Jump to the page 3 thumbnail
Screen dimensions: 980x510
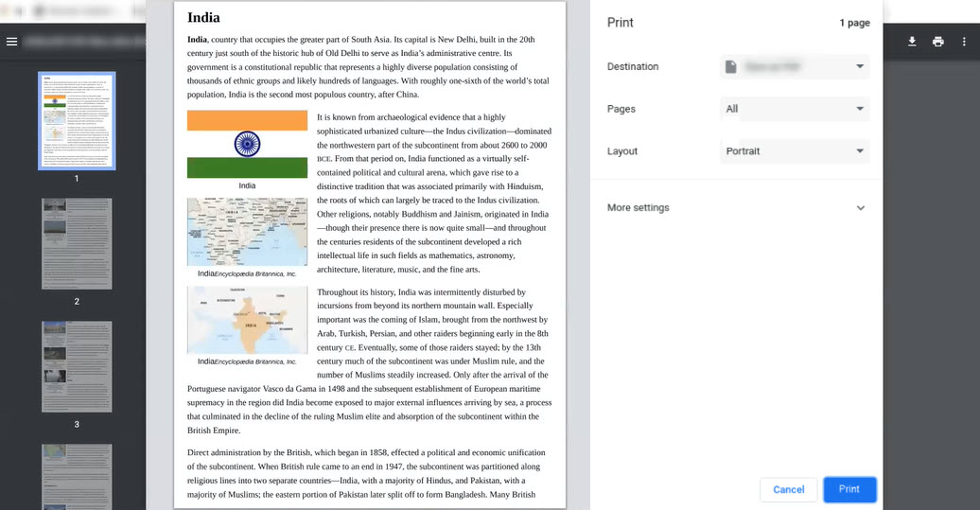(x=77, y=366)
